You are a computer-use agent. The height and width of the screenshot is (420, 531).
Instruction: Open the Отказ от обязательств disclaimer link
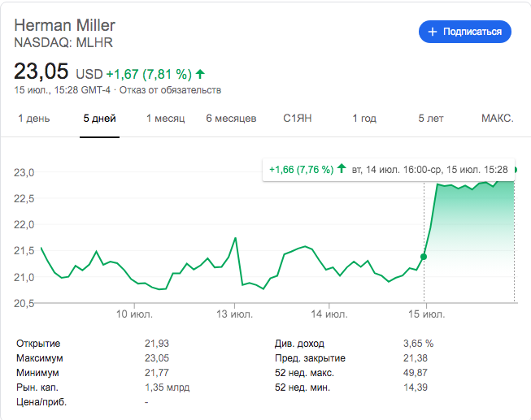(170, 90)
